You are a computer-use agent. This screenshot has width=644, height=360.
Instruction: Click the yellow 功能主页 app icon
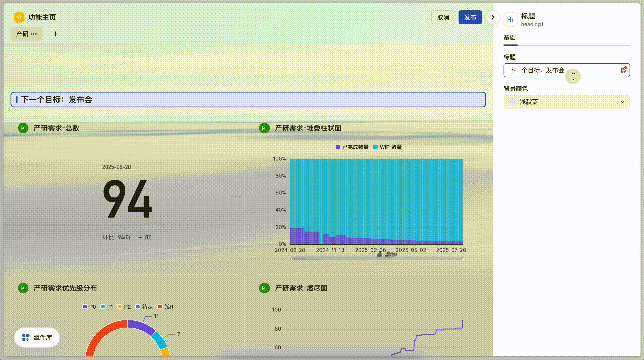19,17
